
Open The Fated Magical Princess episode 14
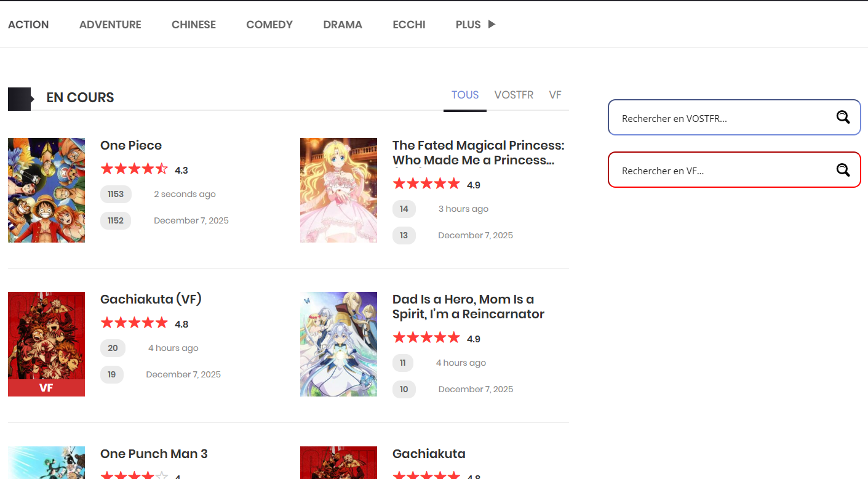pos(404,209)
